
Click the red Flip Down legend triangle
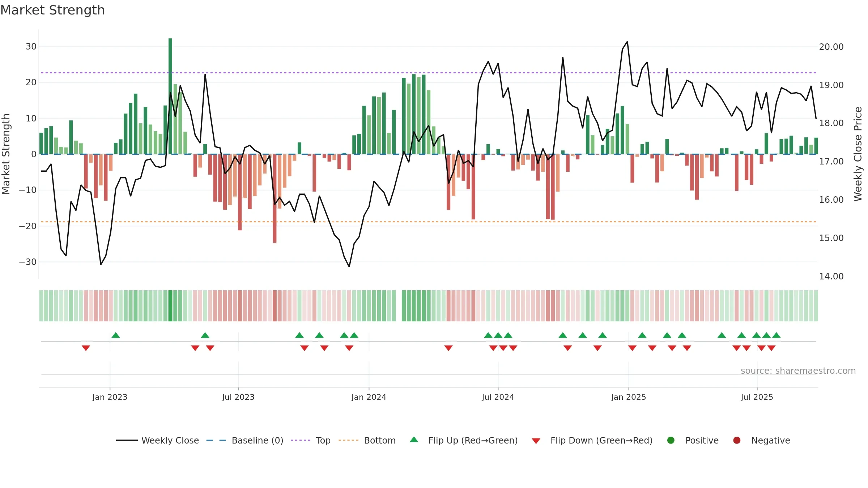pos(536,441)
